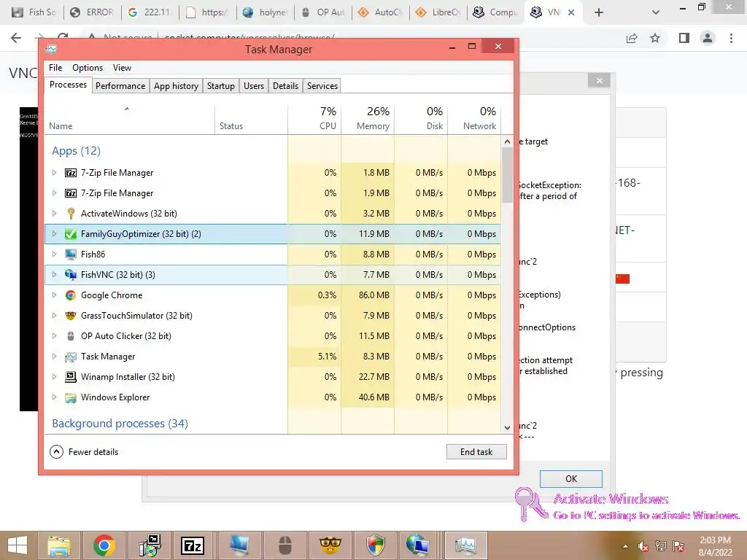Expand the first 7-Zip File Manager row
This screenshot has height=560, width=747.
(54, 173)
